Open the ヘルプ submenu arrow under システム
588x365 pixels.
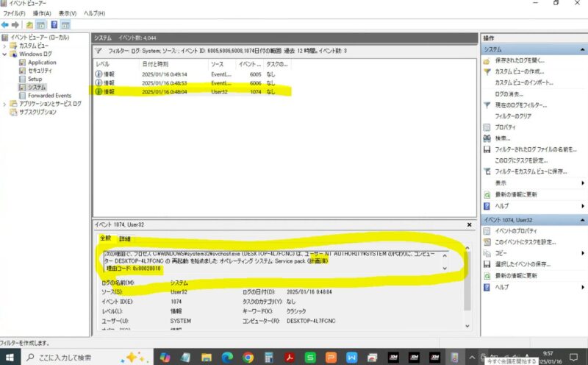click(x=583, y=206)
